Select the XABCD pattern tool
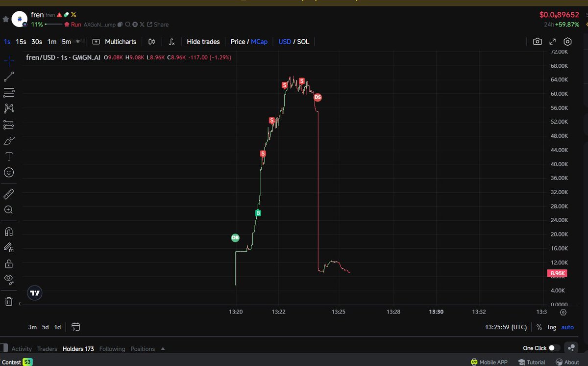 click(9, 108)
